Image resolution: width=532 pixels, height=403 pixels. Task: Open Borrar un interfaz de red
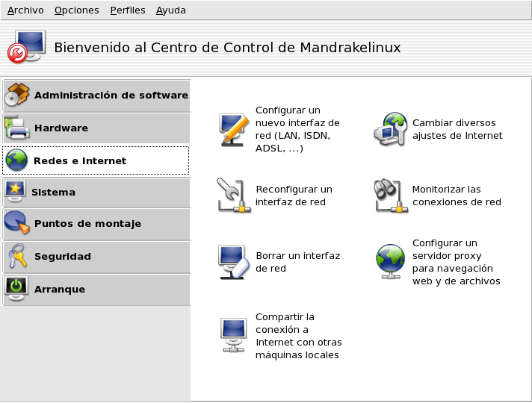pyautogui.click(x=298, y=262)
